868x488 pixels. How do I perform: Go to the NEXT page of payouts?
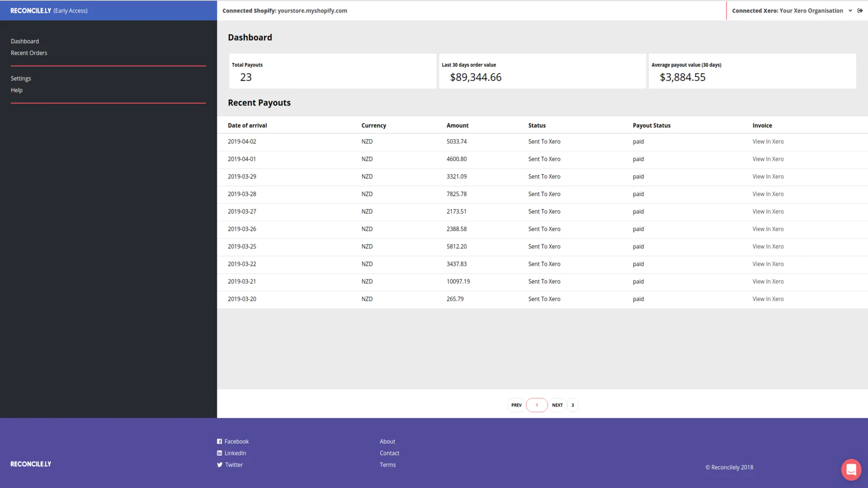pyautogui.click(x=557, y=405)
